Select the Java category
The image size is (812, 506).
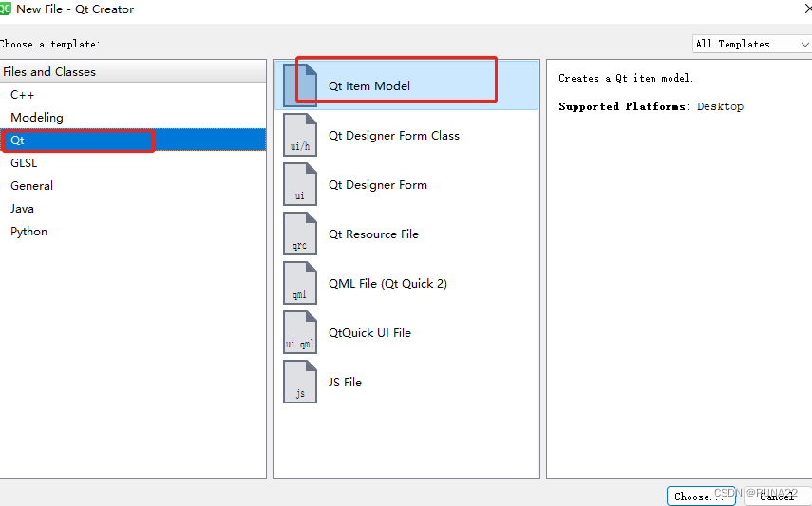pyautogui.click(x=133, y=209)
